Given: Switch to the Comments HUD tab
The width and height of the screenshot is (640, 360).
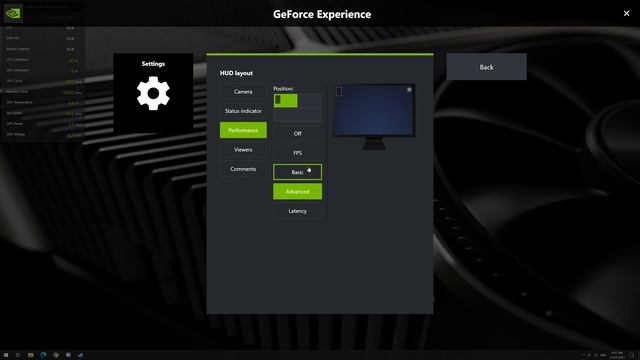Looking at the screenshot, I should click(x=243, y=169).
